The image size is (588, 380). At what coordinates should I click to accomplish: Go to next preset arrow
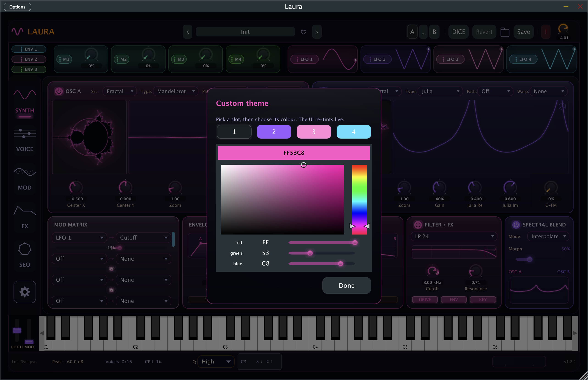tap(317, 32)
